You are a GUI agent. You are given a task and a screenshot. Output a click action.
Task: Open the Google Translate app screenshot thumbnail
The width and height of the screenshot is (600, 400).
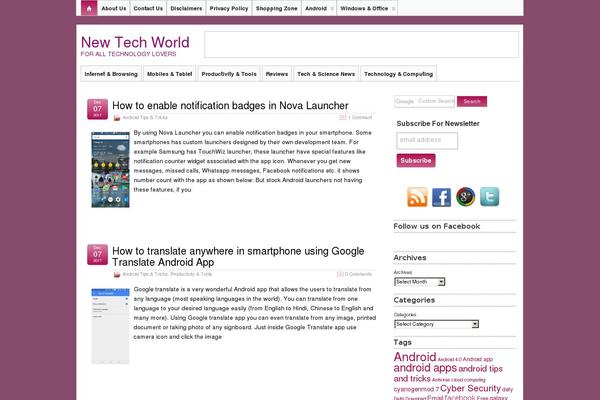click(110, 326)
